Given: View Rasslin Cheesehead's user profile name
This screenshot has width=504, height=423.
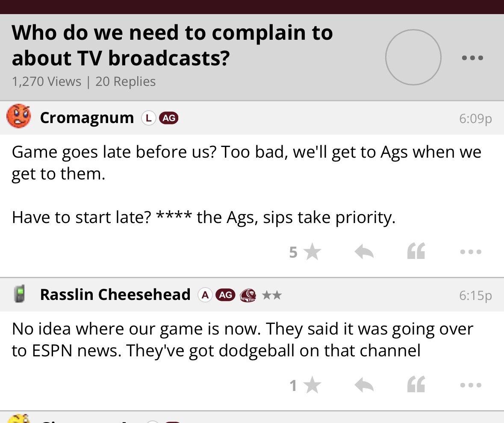Looking at the screenshot, I should (x=115, y=294).
